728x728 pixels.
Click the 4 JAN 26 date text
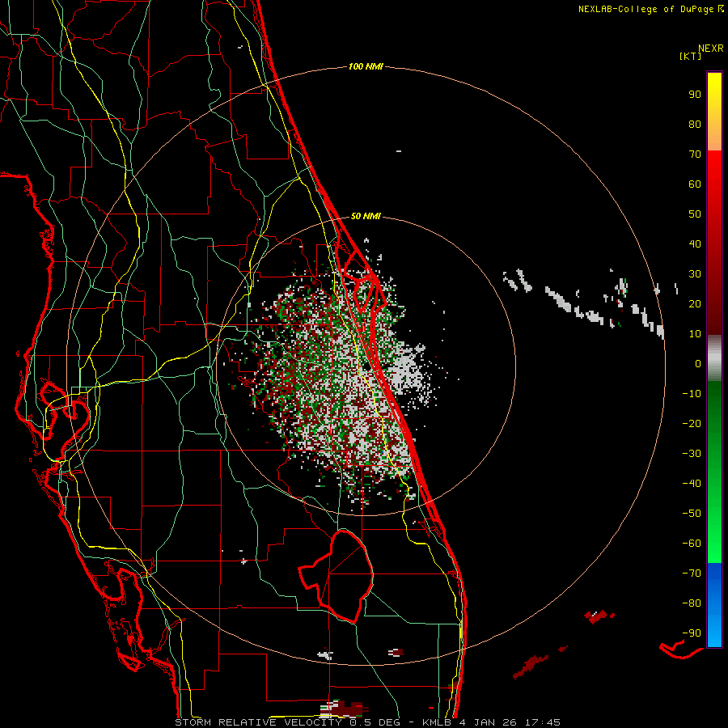click(x=488, y=722)
